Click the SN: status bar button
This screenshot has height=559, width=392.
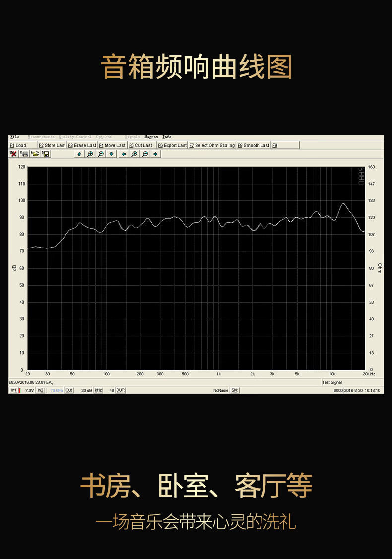click(x=234, y=390)
